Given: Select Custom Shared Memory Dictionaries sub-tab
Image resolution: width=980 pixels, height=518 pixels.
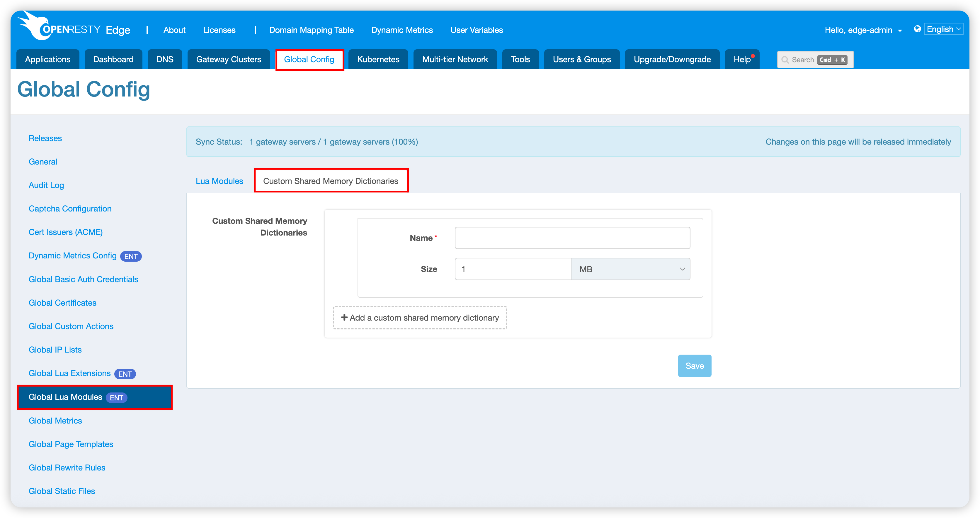Looking at the screenshot, I should pyautogui.click(x=331, y=181).
